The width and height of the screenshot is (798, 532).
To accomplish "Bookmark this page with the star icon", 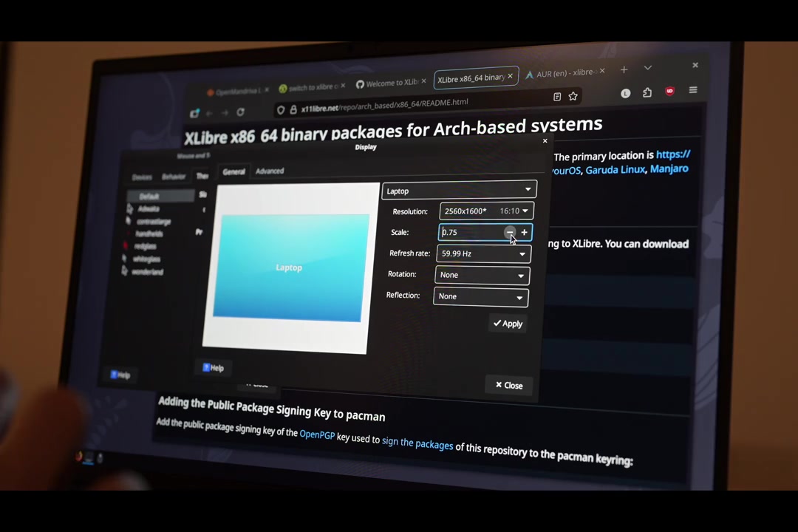I will (573, 96).
